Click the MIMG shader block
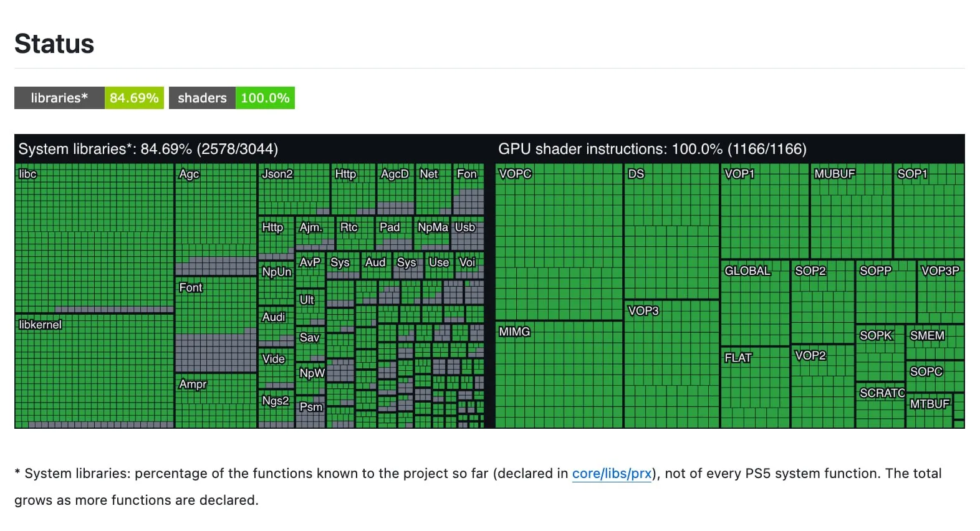This screenshot has width=980, height=531. (559, 375)
